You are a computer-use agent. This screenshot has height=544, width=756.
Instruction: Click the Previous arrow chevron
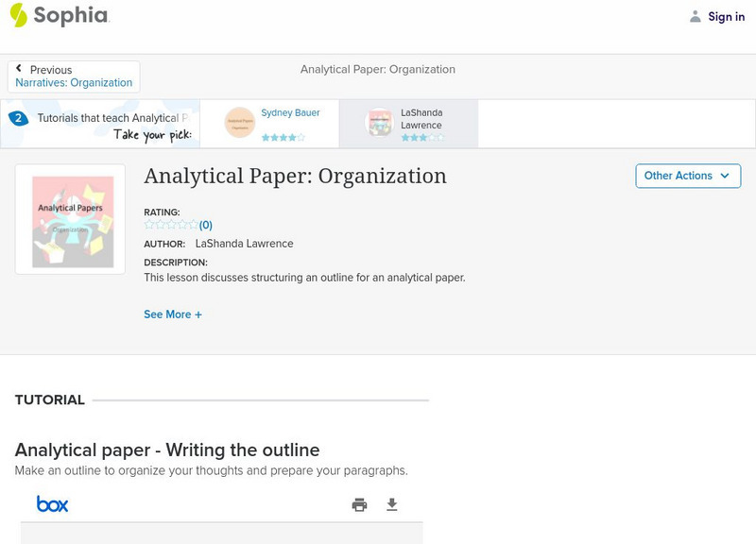click(x=19, y=69)
